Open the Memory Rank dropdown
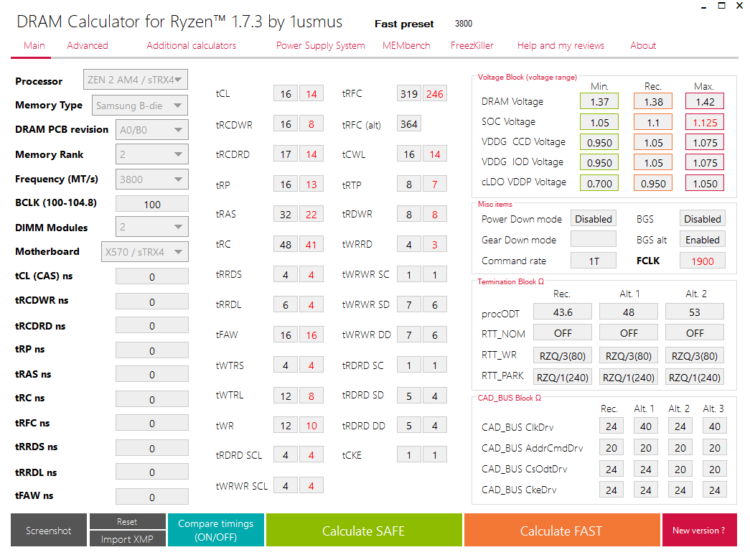The height and width of the screenshot is (560, 750). coord(151,154)
